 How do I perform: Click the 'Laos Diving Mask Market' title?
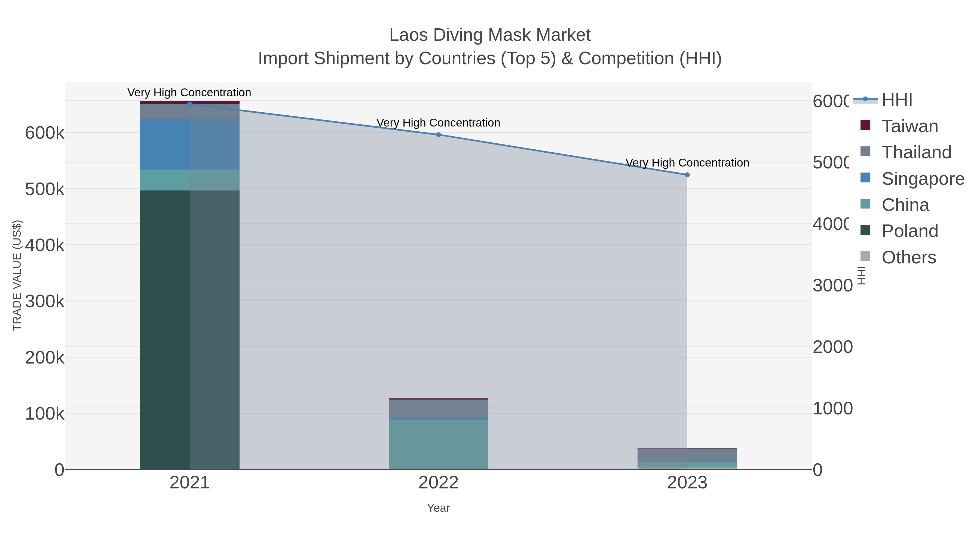point(490,35)
